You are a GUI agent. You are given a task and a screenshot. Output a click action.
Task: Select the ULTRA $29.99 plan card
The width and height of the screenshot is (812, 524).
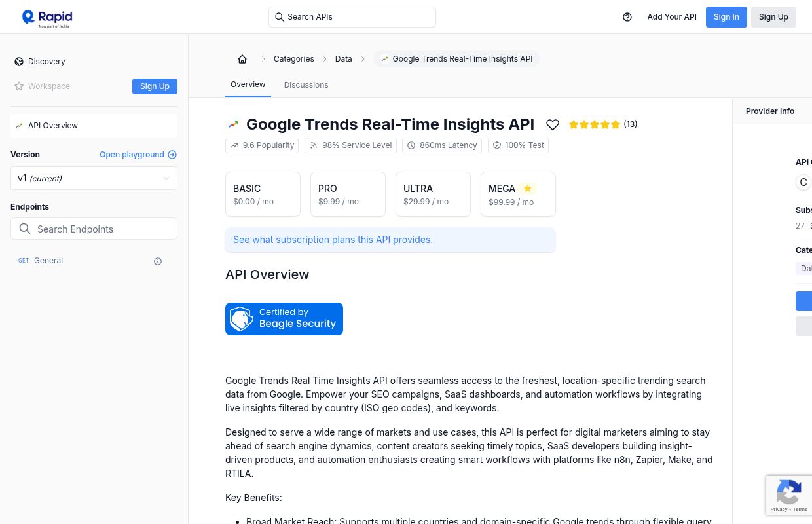[x=433, y=195]
